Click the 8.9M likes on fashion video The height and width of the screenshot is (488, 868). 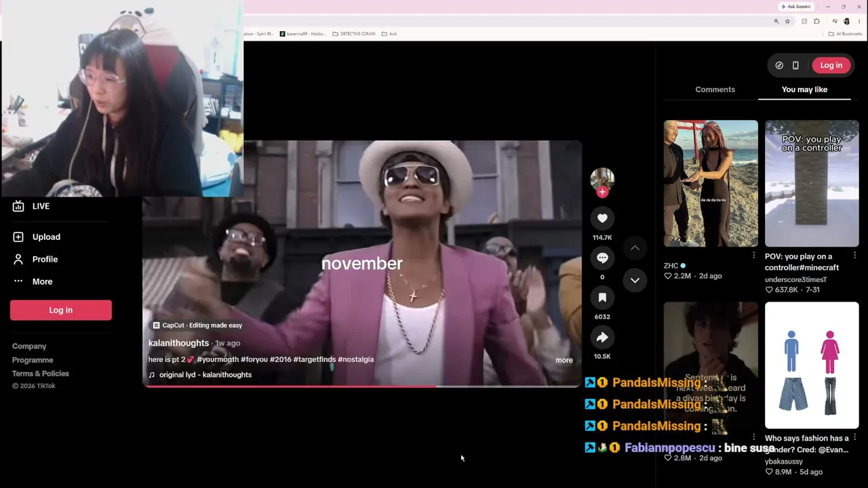coord(778,472)
